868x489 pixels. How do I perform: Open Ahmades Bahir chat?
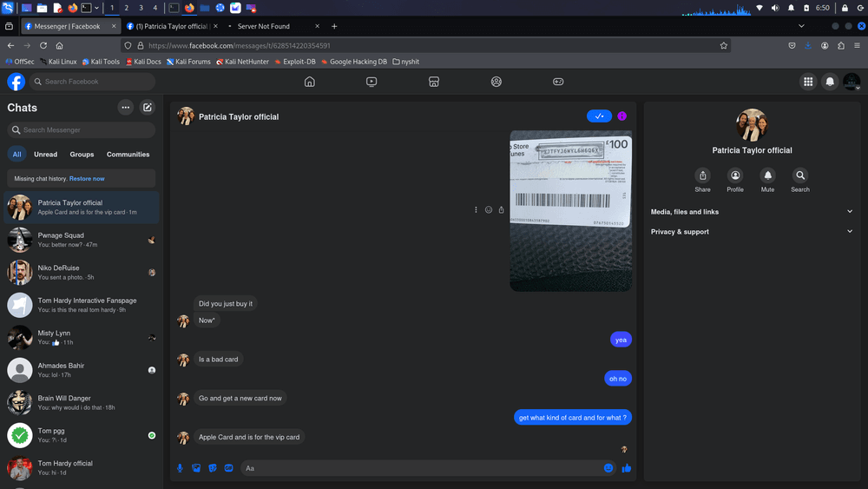(x=82, y=370)
